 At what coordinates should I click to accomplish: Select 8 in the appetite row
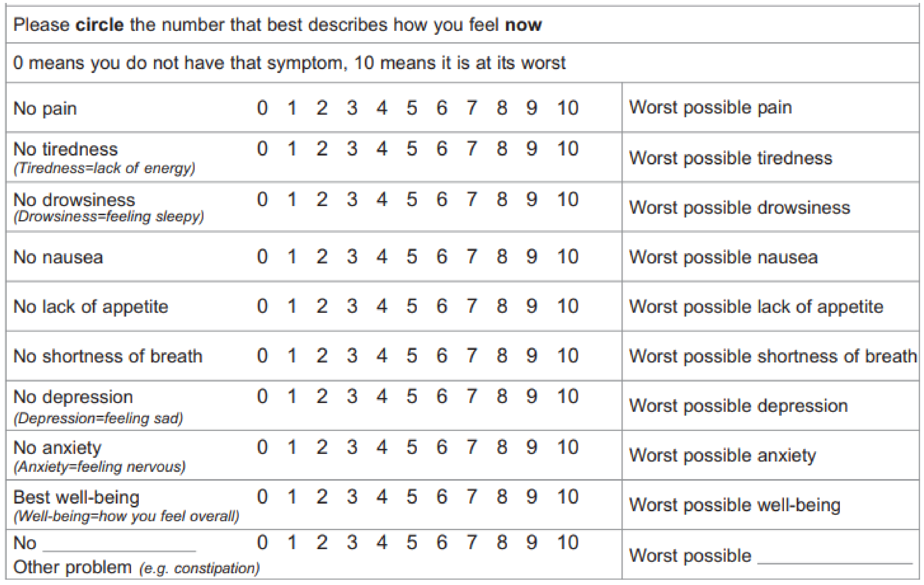pyautogui.click(x=502, y=306)
